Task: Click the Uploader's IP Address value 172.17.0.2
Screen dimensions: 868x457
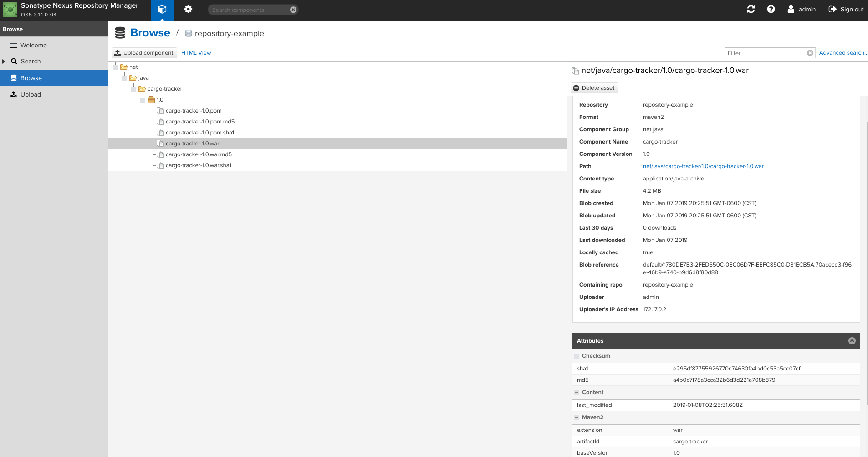Action: pos(654,309)
